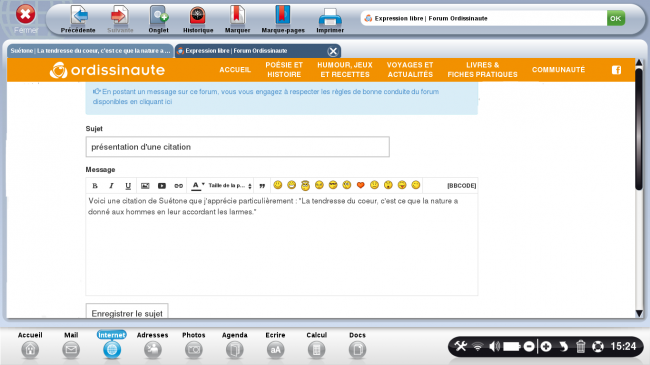Confirm the address with the green OK button
Viewport: 650px width, 365px height.
click(x=616, y=18)
